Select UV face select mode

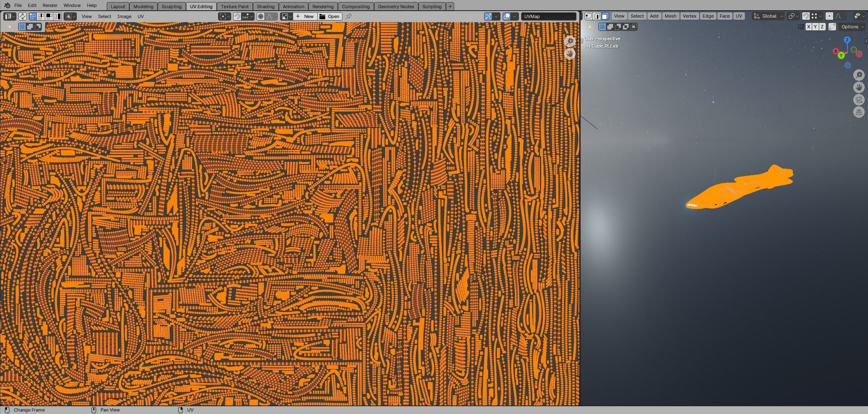pos(49,16)
